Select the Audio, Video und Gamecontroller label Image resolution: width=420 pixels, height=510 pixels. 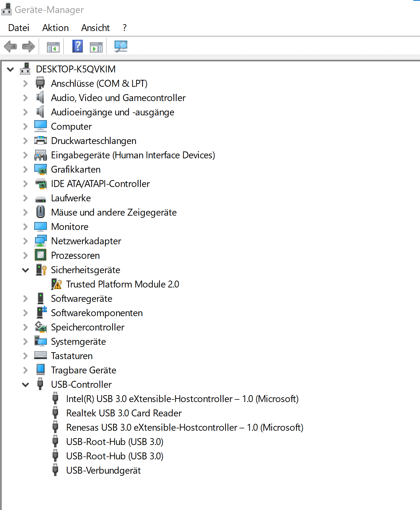pyautogui.click(x=118, y=98)
